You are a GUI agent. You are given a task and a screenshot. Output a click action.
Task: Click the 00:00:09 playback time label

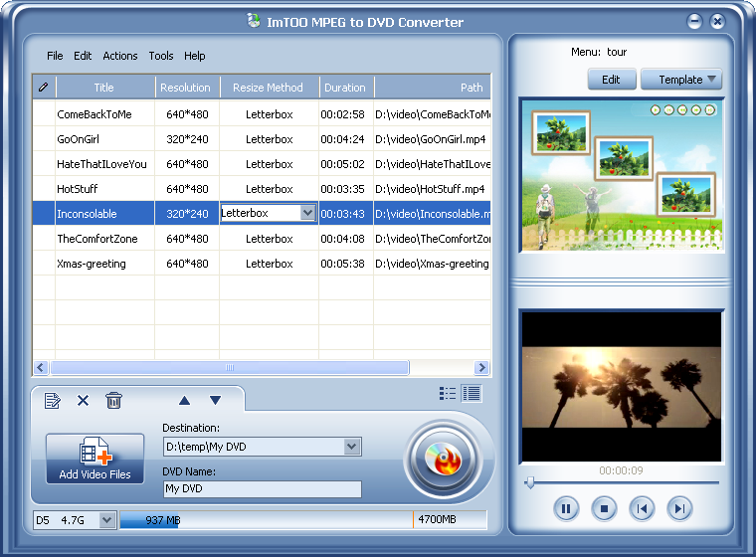point(621,470)
